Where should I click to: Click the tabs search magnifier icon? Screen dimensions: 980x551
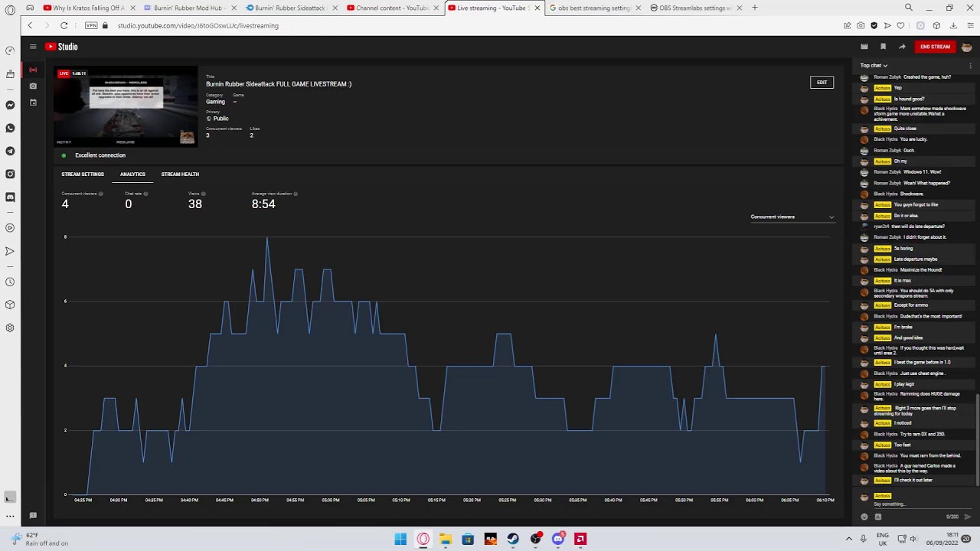[909, 8]
